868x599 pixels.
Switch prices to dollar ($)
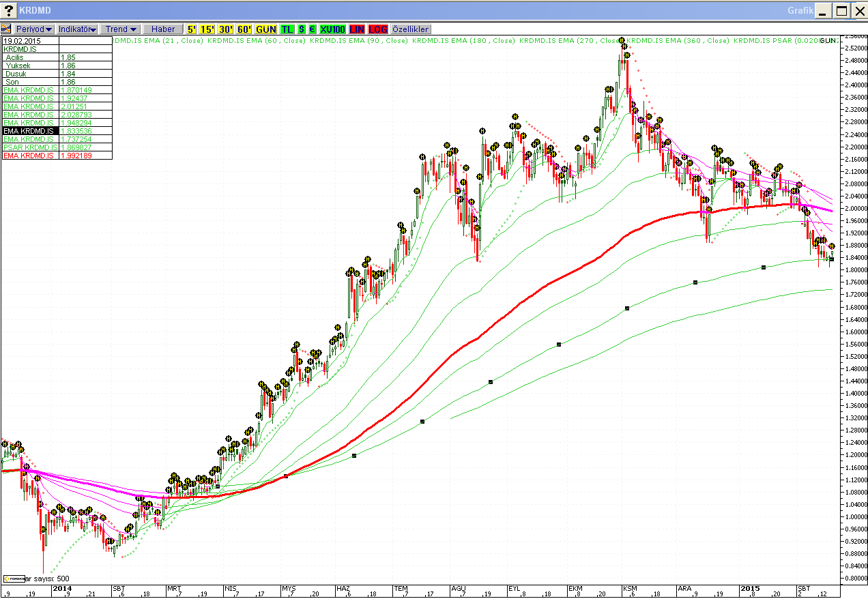(302, 29)
